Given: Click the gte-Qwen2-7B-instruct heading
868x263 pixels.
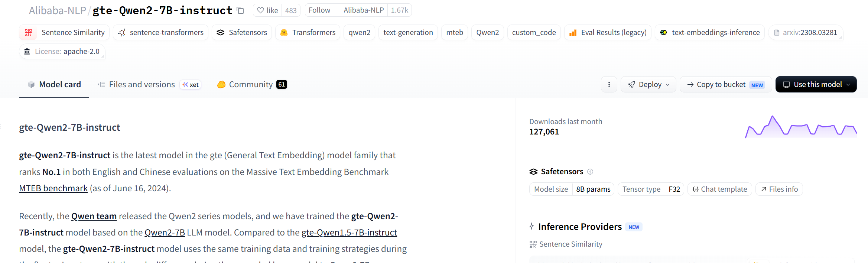Looking at the screenshot, I should pos(69,127).
